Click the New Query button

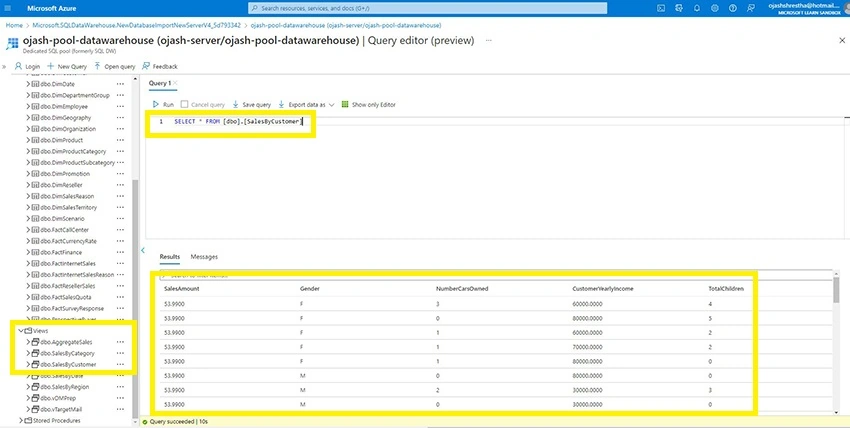click(x=67, y=66)
